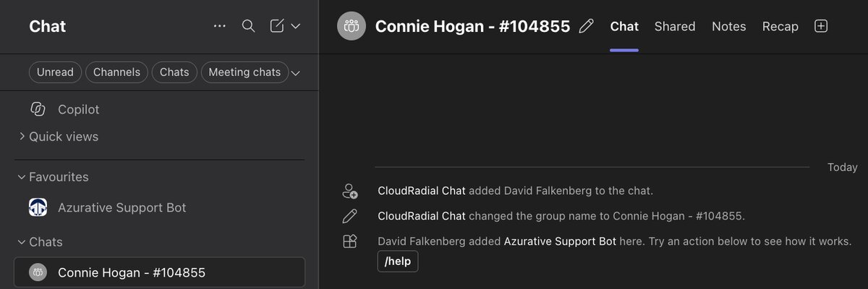Click the Azurative Support Bot link in the message
This screenshot has width=868, height=289.
(x=560, y=241)
